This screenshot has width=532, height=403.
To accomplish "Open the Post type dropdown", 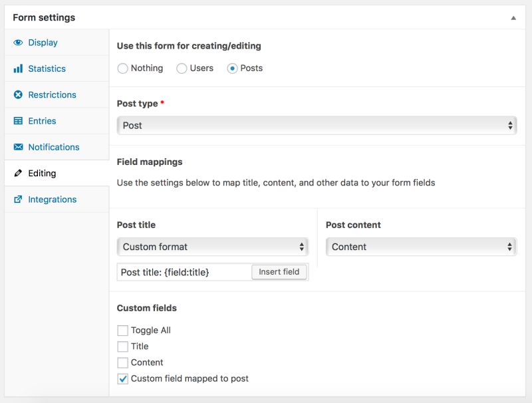I will 317,124.
